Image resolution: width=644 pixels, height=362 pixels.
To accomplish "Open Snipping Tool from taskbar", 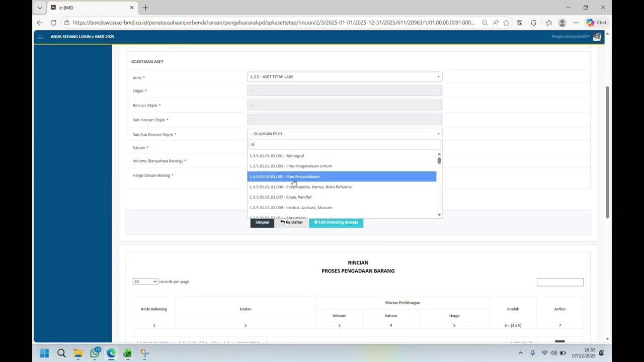I will point(144,353).
